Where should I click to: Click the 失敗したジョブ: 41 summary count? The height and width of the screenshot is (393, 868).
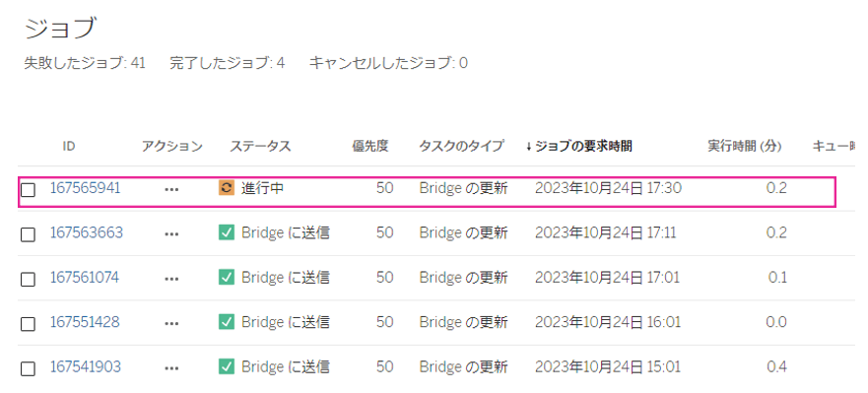(85, 63)
